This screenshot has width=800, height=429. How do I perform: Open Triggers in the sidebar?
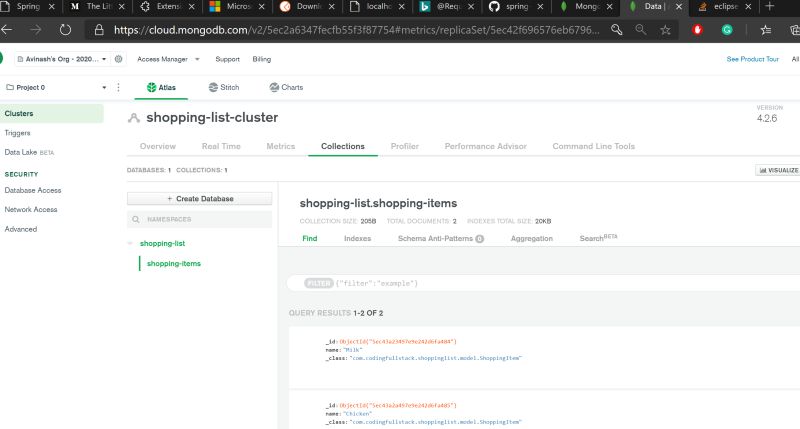pyautogui.click(x=17, y=133)
